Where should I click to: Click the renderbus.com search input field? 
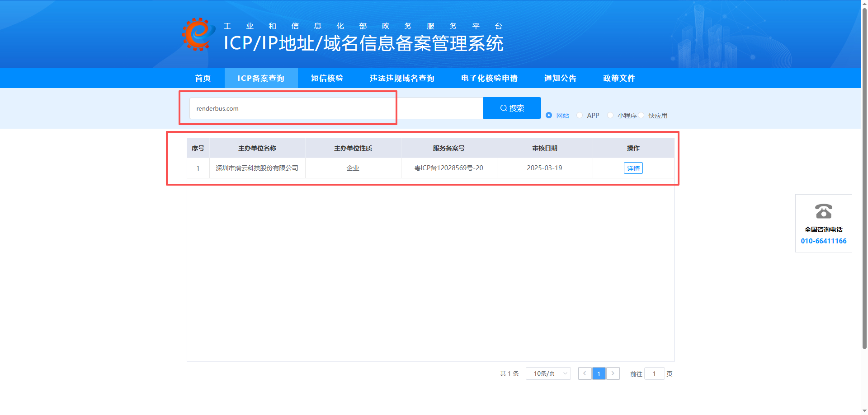click(x=336, y=108)
